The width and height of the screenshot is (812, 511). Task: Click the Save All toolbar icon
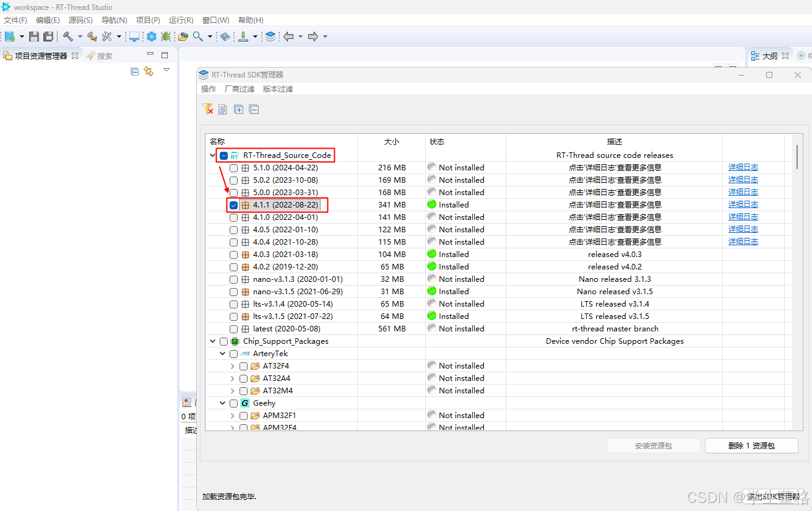pos(48,37)
